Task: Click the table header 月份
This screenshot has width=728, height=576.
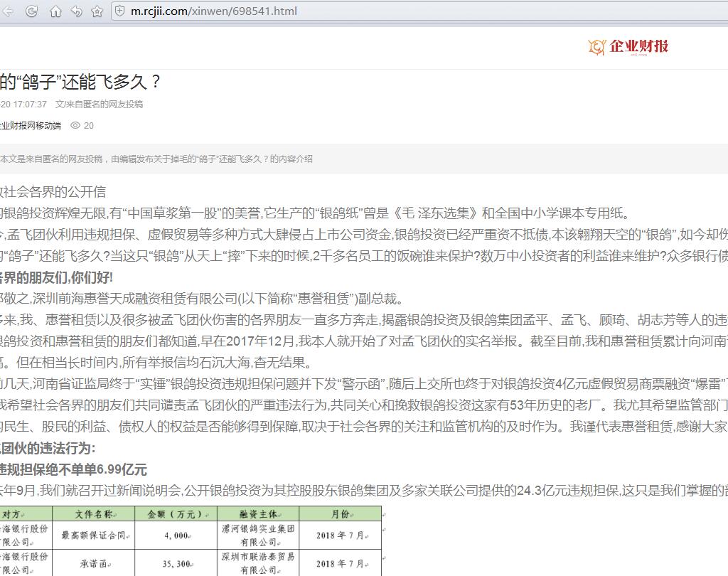Action: (341, 513)
